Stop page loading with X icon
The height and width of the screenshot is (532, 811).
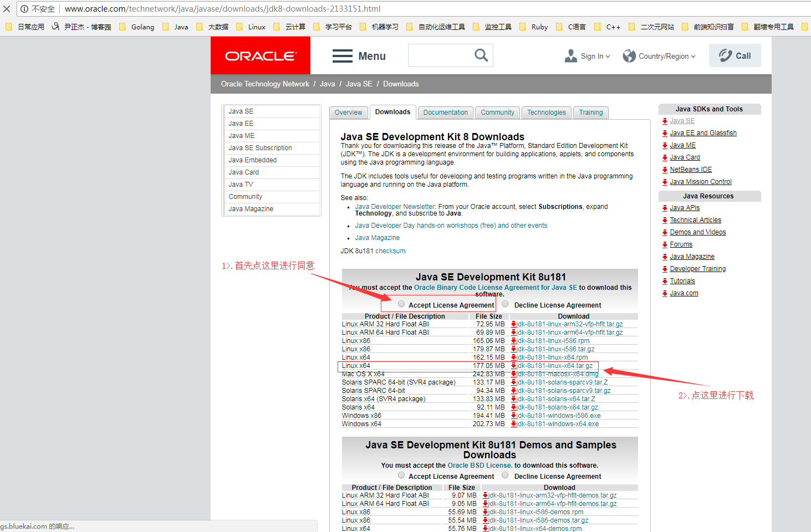[x=7, y=9]
